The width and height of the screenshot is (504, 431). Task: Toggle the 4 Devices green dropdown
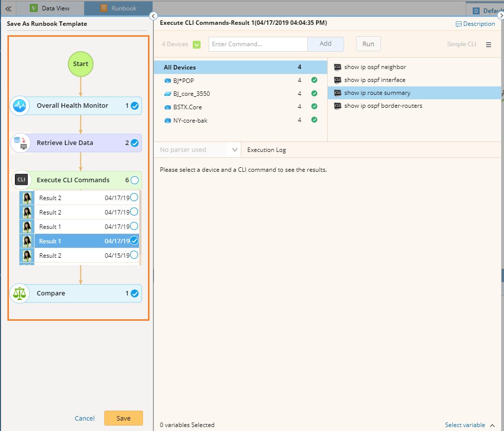click(x=197, y=45)
